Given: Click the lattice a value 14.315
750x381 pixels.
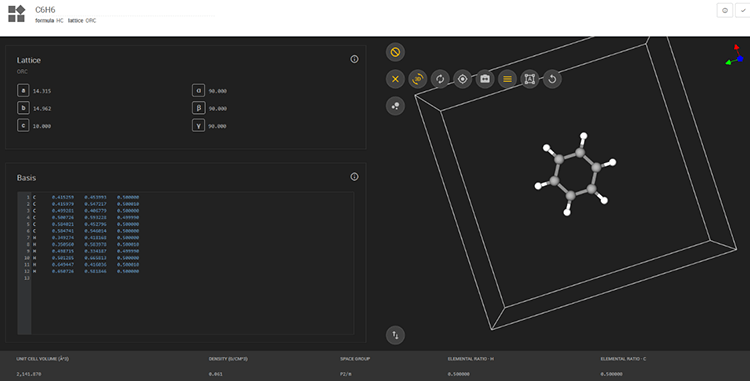Looking at the screenshot, I should [42, 91].
